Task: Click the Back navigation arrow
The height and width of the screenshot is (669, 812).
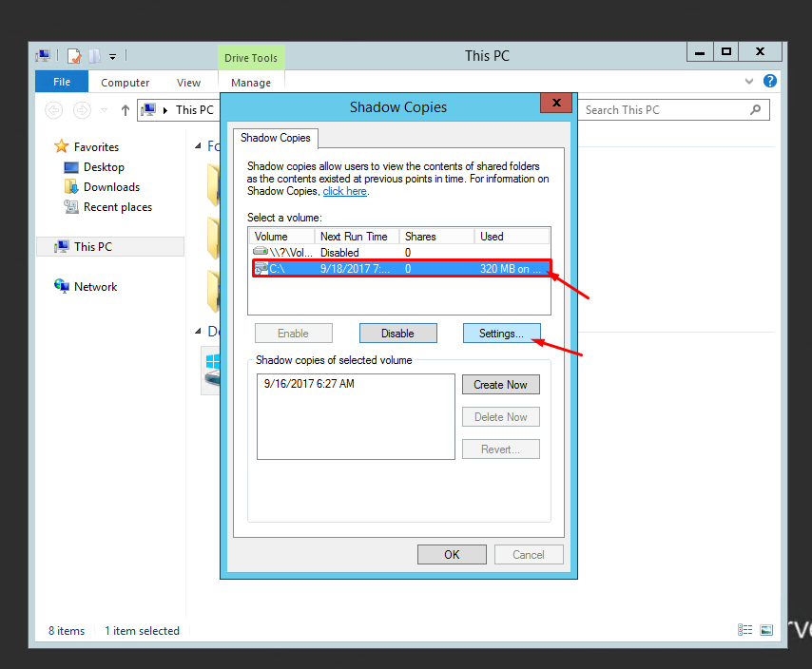Action: pos(54,110)
